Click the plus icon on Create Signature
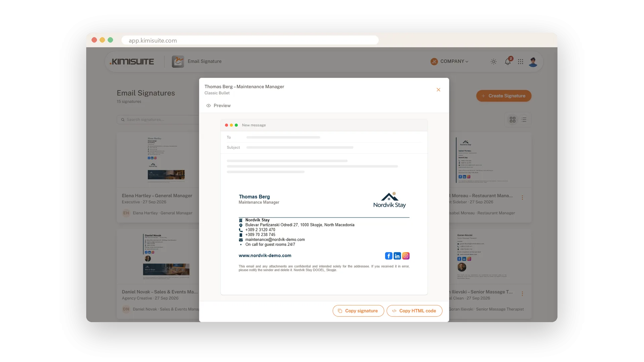This screenshot has height=362, width=644. click(x=483, y=96)
